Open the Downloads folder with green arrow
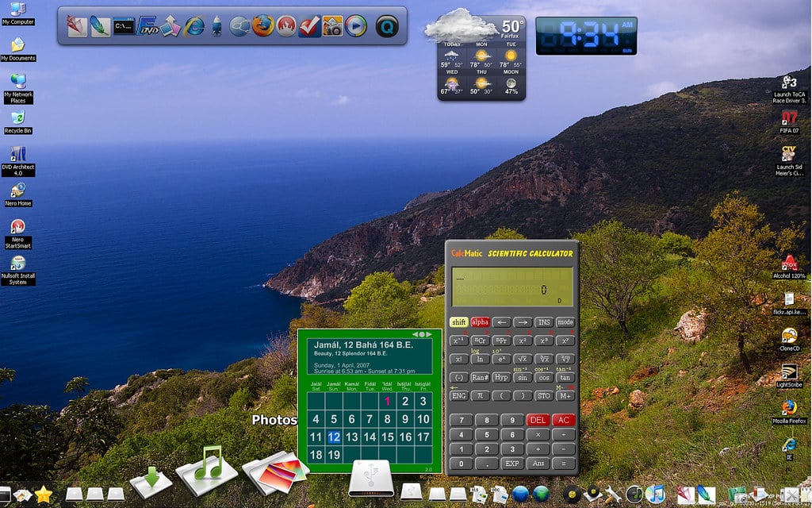This screenshot has height=508, width=812. pyautogui.click(x=151, y=479)
